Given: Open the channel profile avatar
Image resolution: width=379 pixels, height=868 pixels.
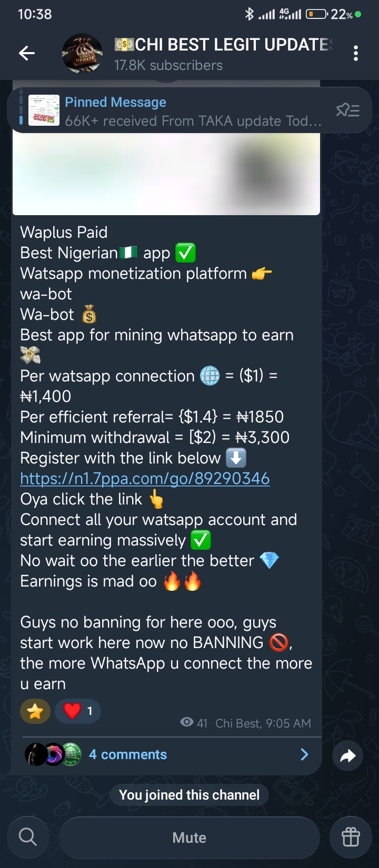Looking at the screenshot, I should pyautogui.click(x=82, y=53).
